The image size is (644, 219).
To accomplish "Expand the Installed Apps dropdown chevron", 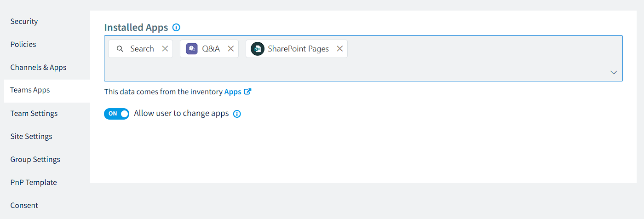I will pyautogui.click(x=614, y=73).
